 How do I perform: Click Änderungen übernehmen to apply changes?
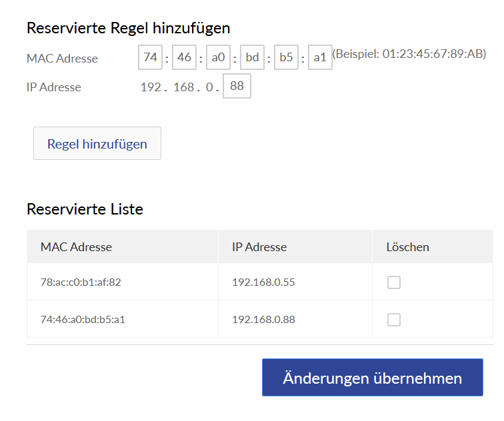click(x=372, y=378)
